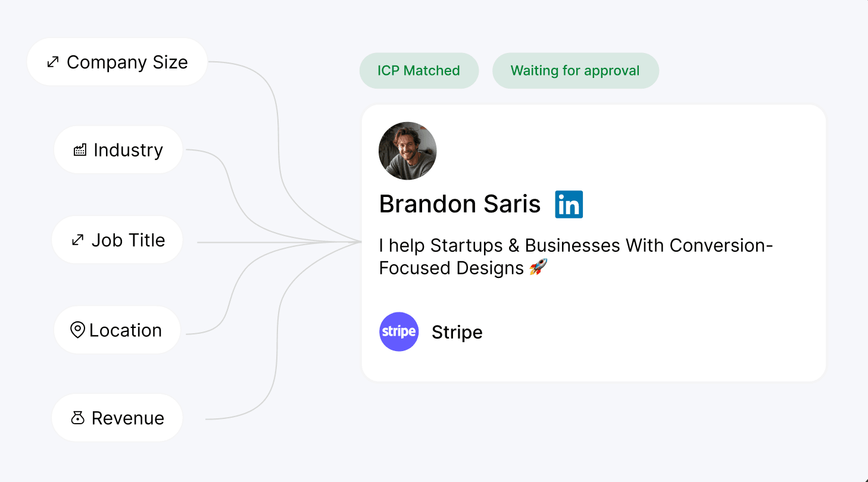Image resolution: width=868 pixels, height=482 pixels.
Task: Select the Revenue filter pill
Action: (x=117, y=418)
